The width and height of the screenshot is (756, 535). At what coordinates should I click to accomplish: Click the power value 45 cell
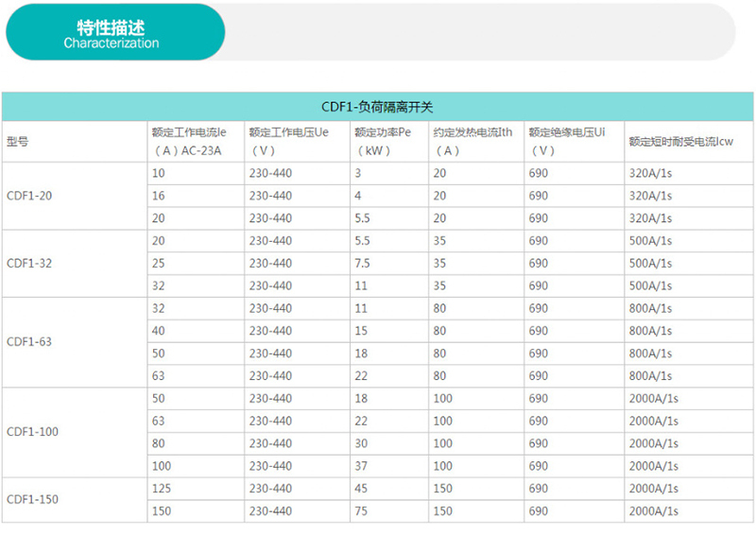(x=389, y=489)
